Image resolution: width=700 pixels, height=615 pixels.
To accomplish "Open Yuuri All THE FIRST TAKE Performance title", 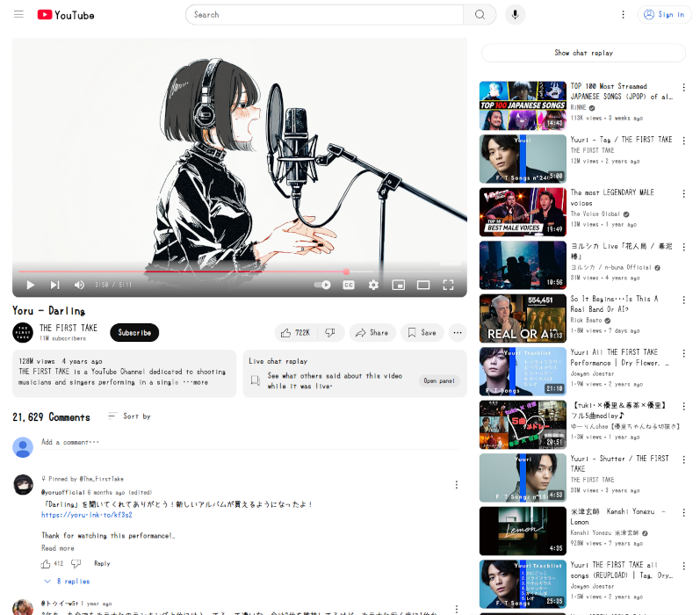I will tap(620, 358).
